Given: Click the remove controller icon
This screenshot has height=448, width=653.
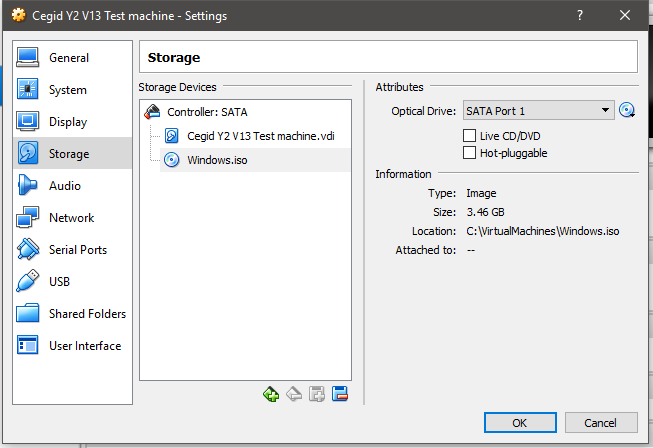Looking at the screenshot, I should (x=294, y=394).
